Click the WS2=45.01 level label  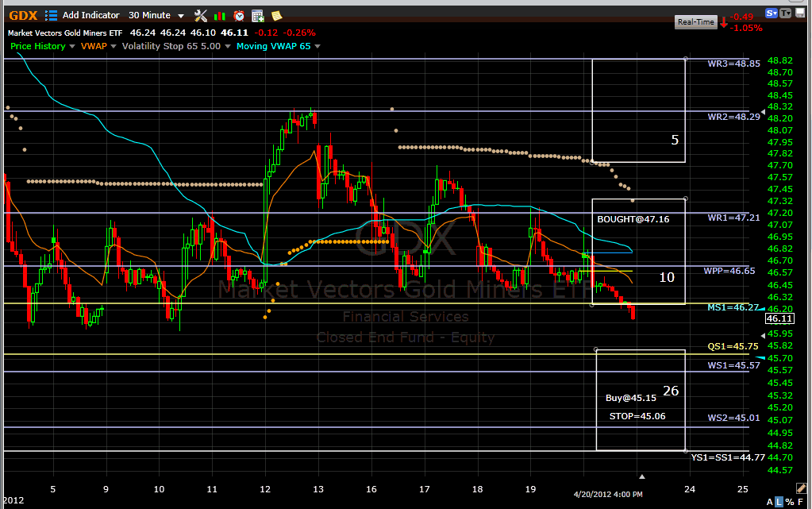[733, 418]
